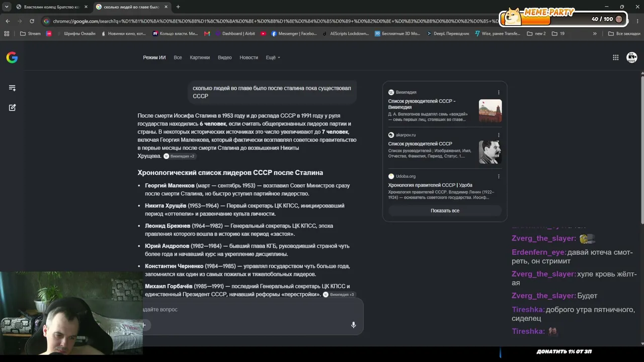This screenshot has width=644, height=362.
Task: Click the Михаил Горбачёв list entry name
Action: point(169,286)
